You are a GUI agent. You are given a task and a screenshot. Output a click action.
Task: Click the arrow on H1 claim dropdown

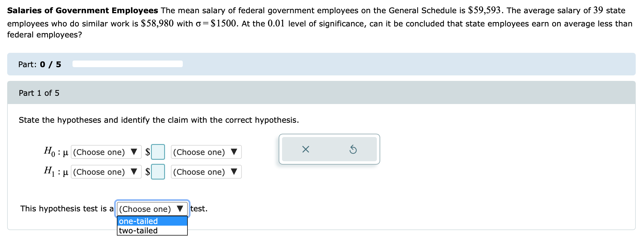pyautogui.click(x=234, y=172)
